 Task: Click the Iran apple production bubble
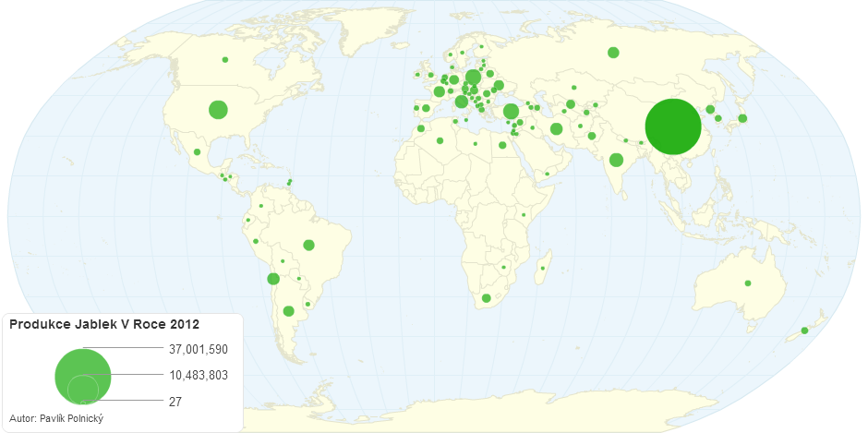556,128
